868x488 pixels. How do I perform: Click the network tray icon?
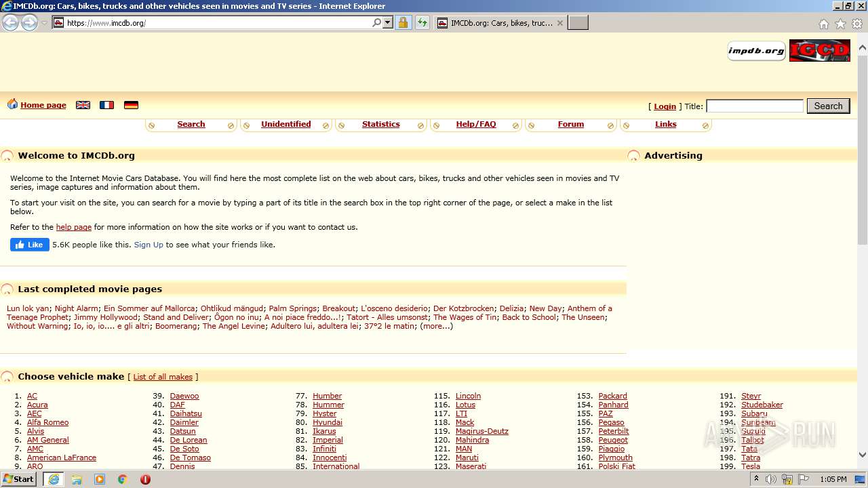point(787,479)
